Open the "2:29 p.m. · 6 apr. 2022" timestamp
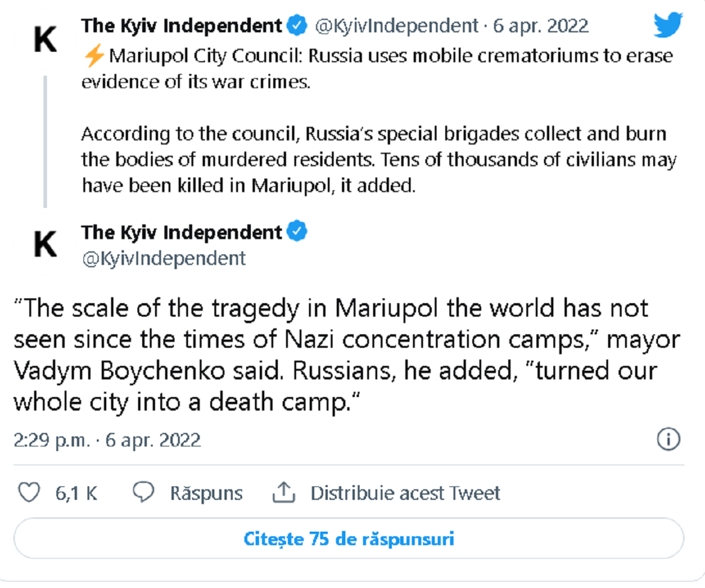705x588 pixels. (107, 440)
